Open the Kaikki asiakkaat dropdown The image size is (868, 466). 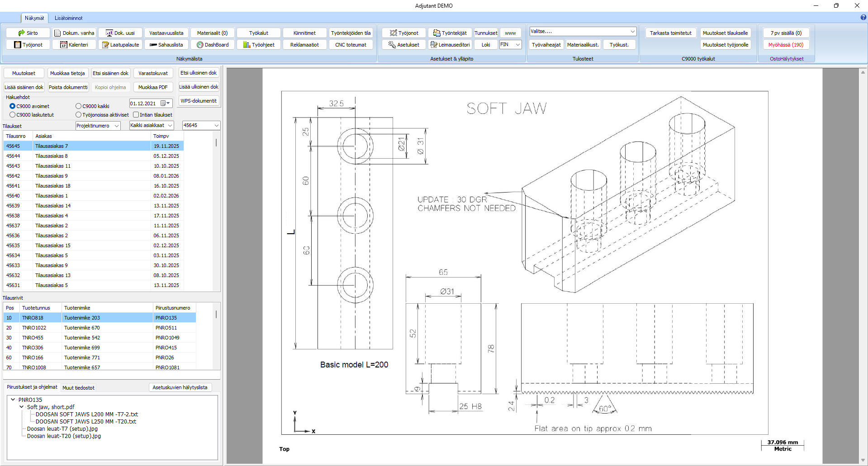[152, 125]
